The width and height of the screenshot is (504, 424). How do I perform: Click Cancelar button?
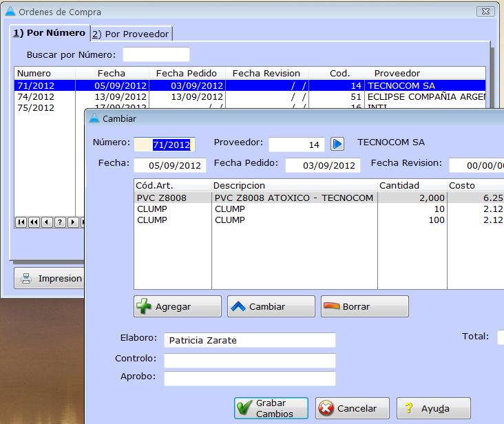(x=353, y=408)
